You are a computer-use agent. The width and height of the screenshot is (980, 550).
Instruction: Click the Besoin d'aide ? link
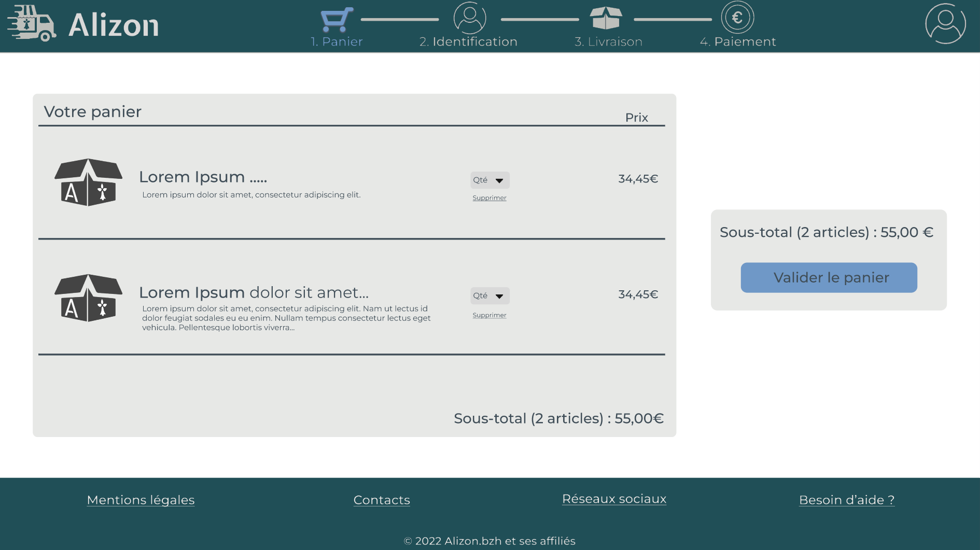846,500
